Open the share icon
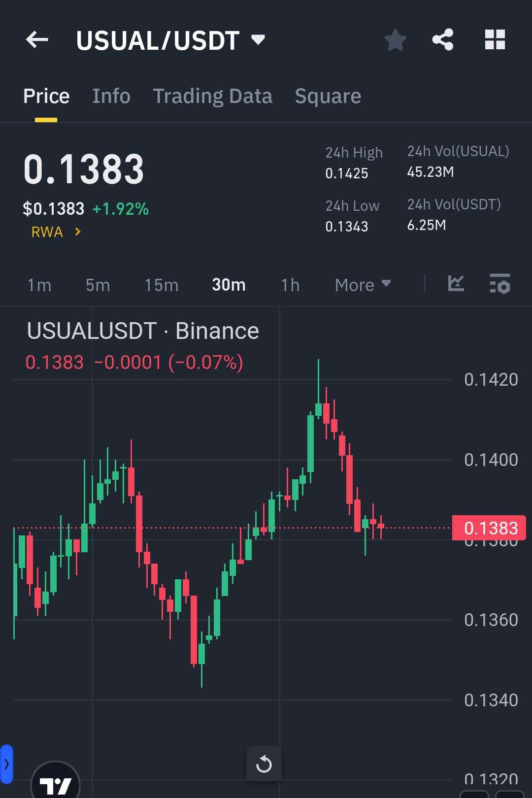 [442, 40]
